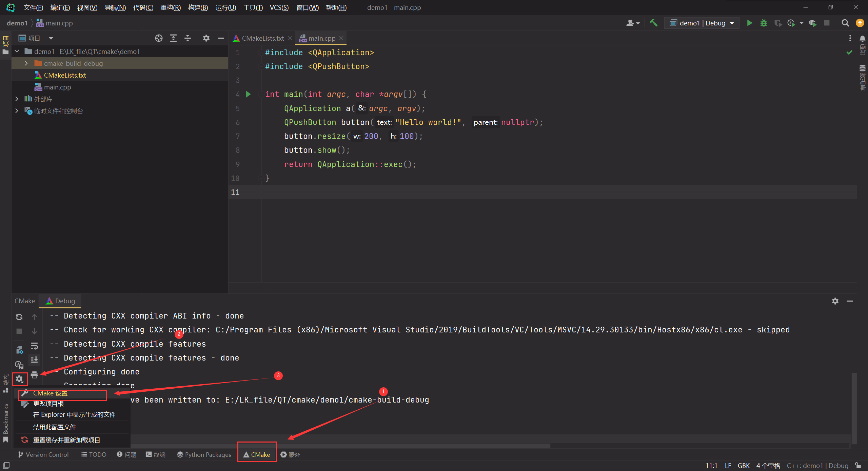Viewport: 868px width, 471px height.
Task: Toggle soft-wrap in CMake output panel
Action: point(34,346)
